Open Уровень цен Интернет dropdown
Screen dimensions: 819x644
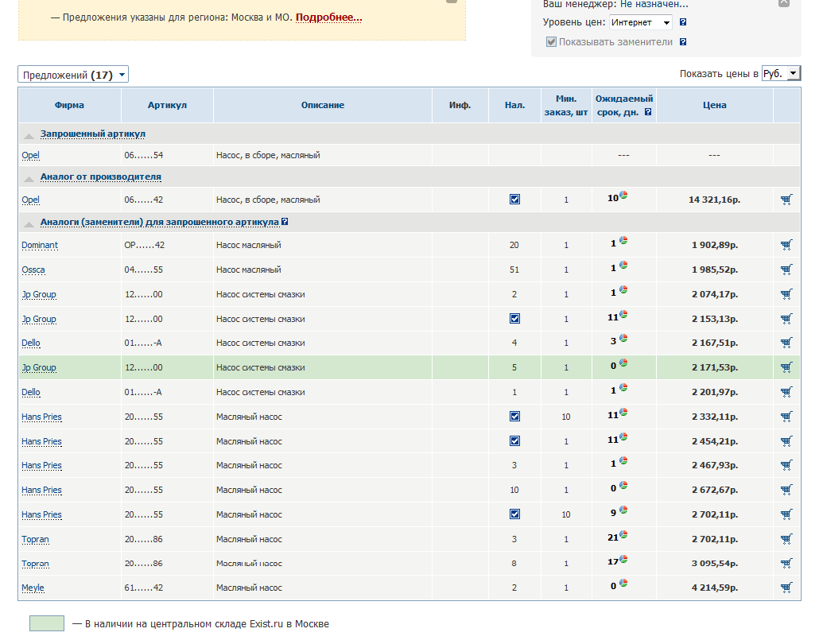click(641, 22)
